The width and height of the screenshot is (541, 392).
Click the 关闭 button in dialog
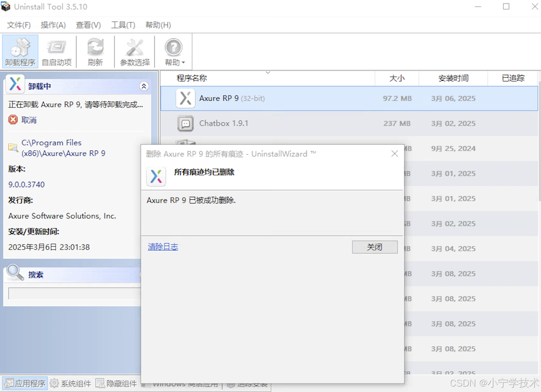point(375,247)
